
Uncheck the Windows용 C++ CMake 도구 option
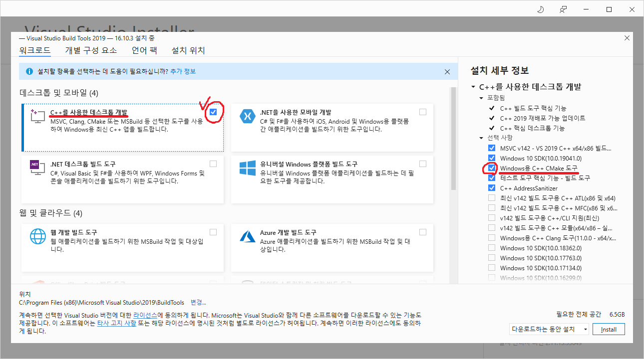(492, 168)
